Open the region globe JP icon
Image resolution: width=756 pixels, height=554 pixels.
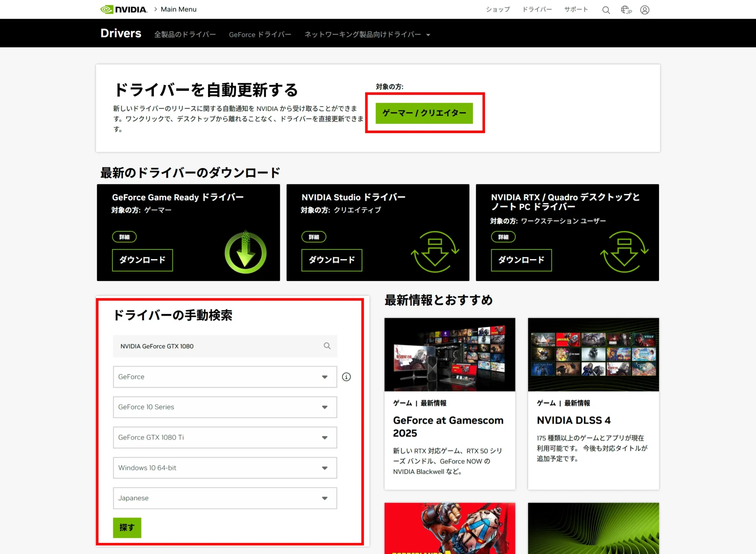(626, 10)
